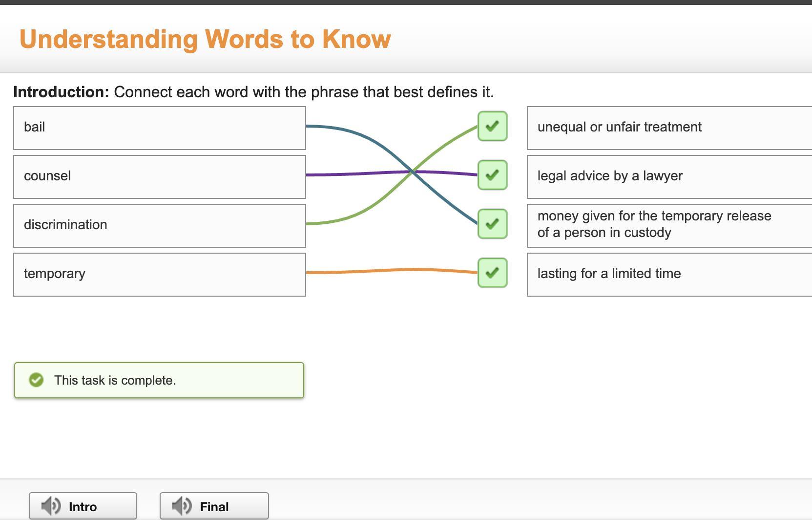Click the green check icon in completion message
Viewport: 812px width, 520px height.
pos(36,380)
